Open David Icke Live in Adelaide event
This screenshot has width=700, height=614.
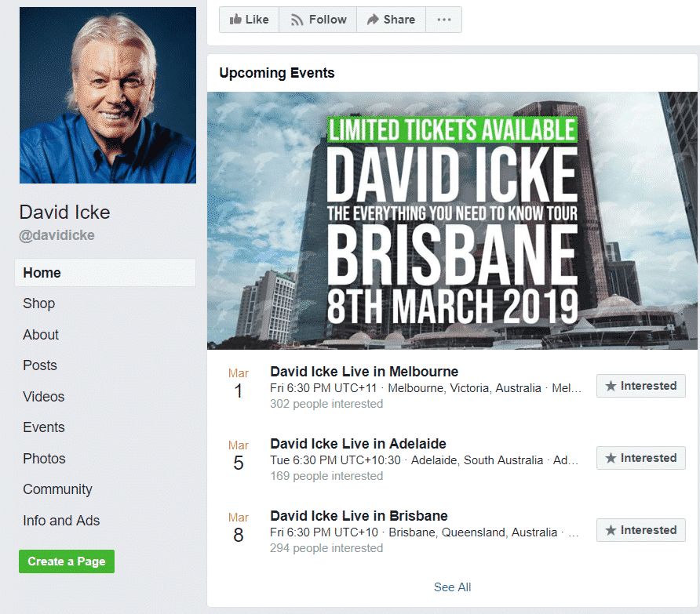coord(358,444)
